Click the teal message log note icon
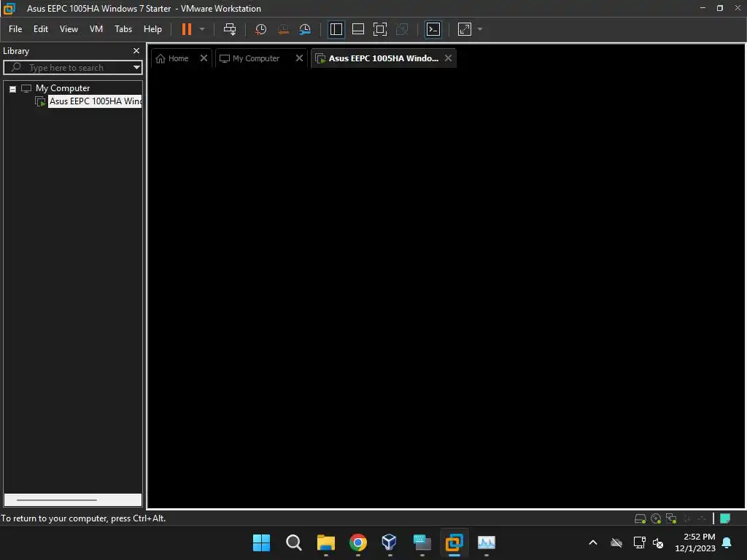The image size is (747, 560). pyautogui.click(x=725, y=518)
